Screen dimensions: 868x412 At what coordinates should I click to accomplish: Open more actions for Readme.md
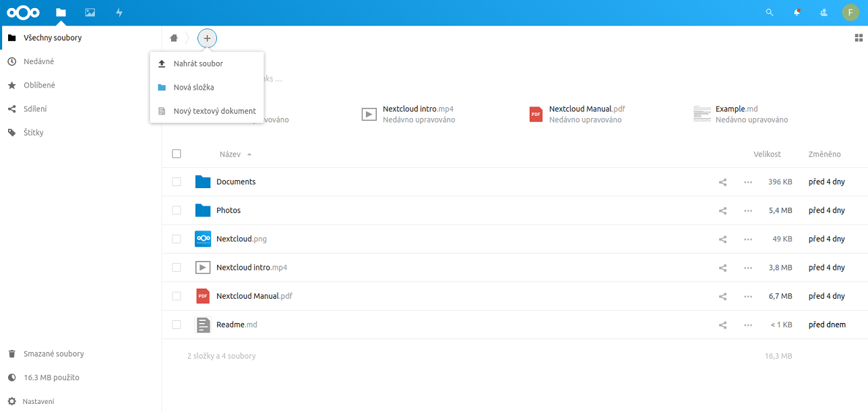pyautogui.click(x=748, y=325)
